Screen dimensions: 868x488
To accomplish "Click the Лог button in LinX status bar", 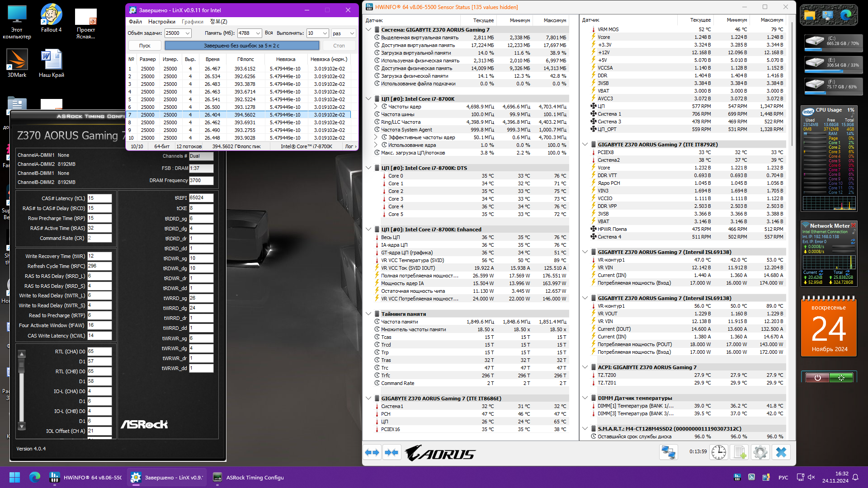I will tap(350, 146).
